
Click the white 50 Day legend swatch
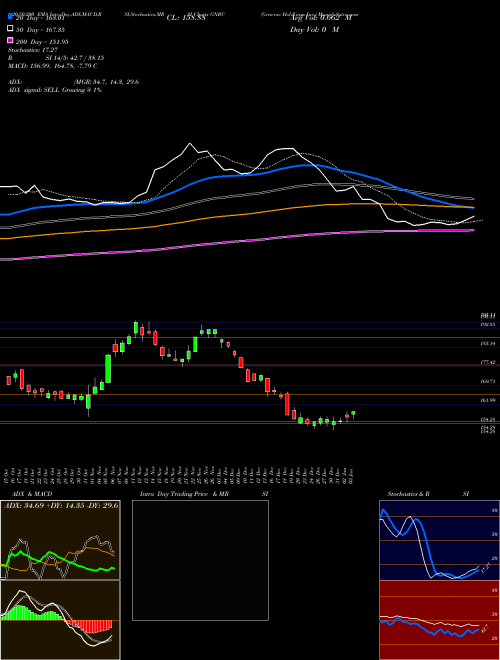pyautogui.click(x=10, y=28)
